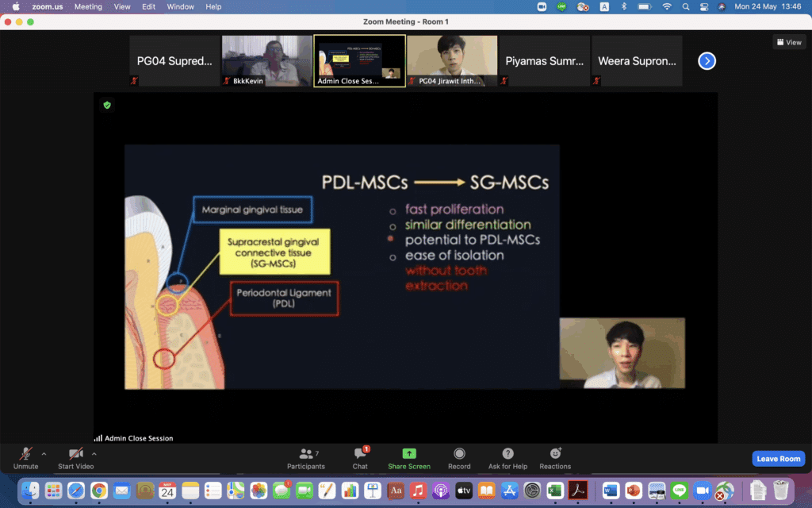Start recording with the Record button
This screenshot has width=812, height=508.
459,458
